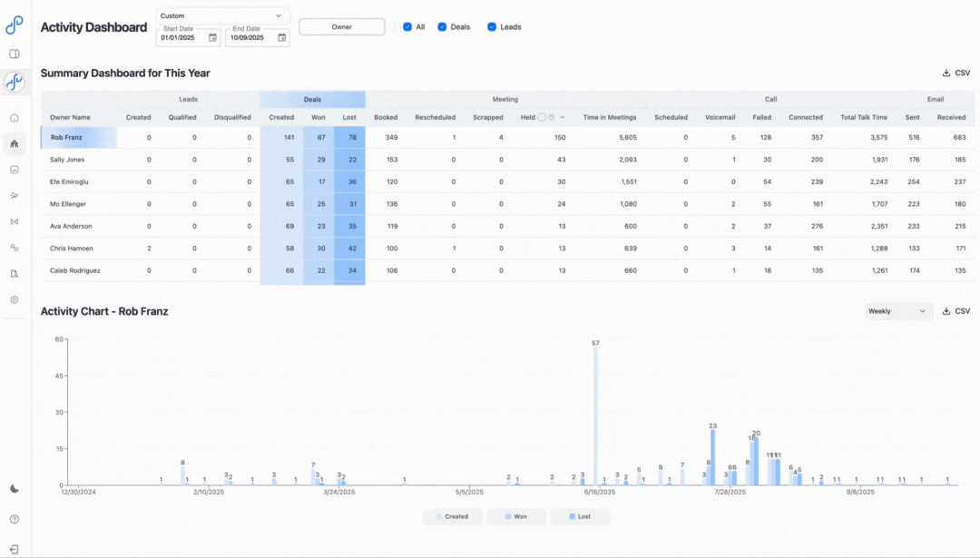Screen dimensions: 980x558
Task: Click the settings gear in sidebar
Action: pyautogui.click(x=15, y=299)
